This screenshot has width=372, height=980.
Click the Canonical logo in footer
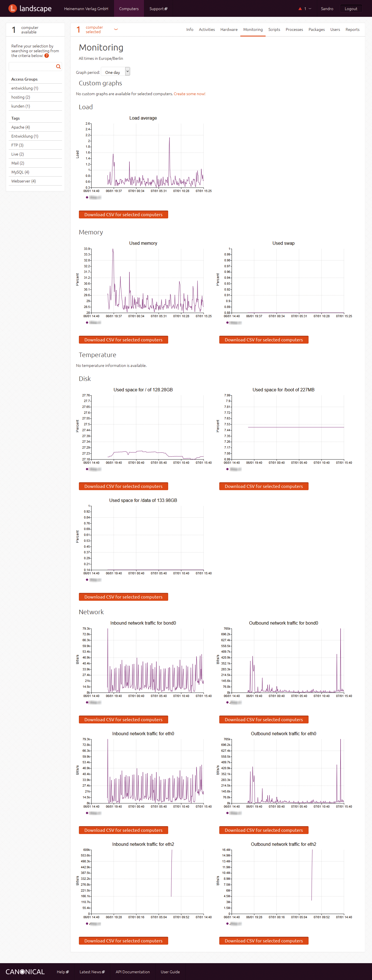coord(25,972)
